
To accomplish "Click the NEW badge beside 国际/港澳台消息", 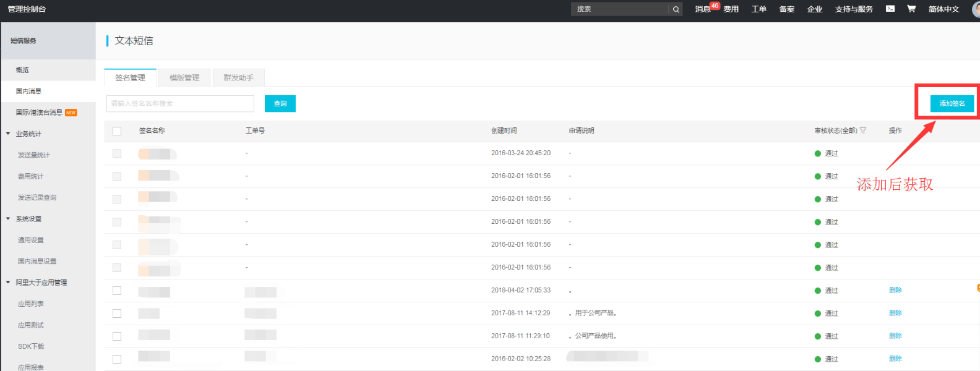I will point(71,113).
